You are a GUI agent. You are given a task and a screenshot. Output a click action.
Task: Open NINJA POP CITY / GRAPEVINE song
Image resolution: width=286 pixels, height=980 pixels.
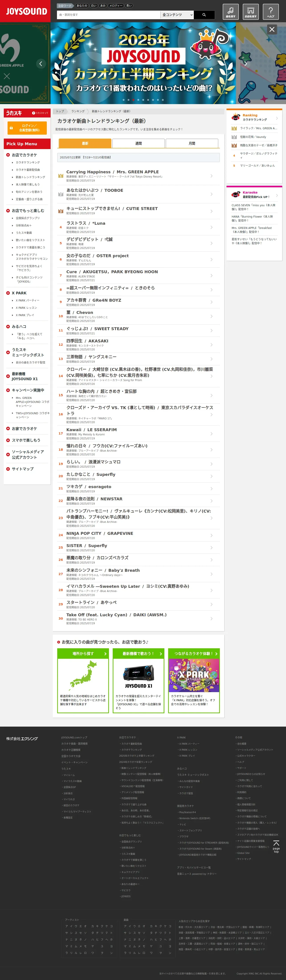pyautogui.click(x=100, y=533)
